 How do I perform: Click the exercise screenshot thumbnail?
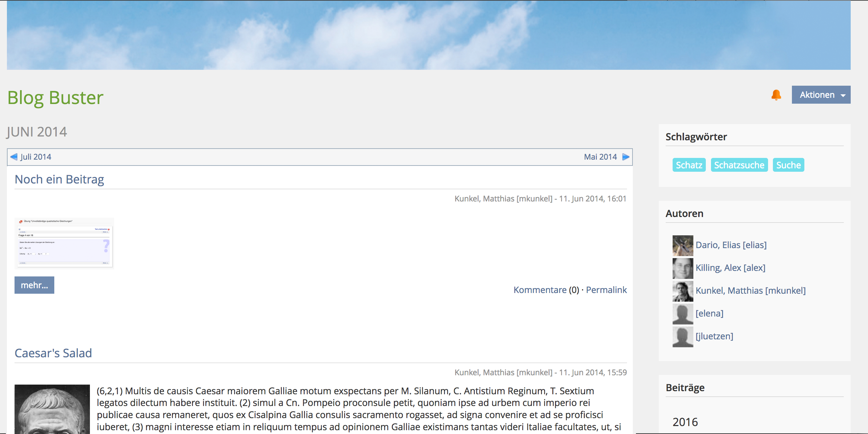tap(64, 243)
